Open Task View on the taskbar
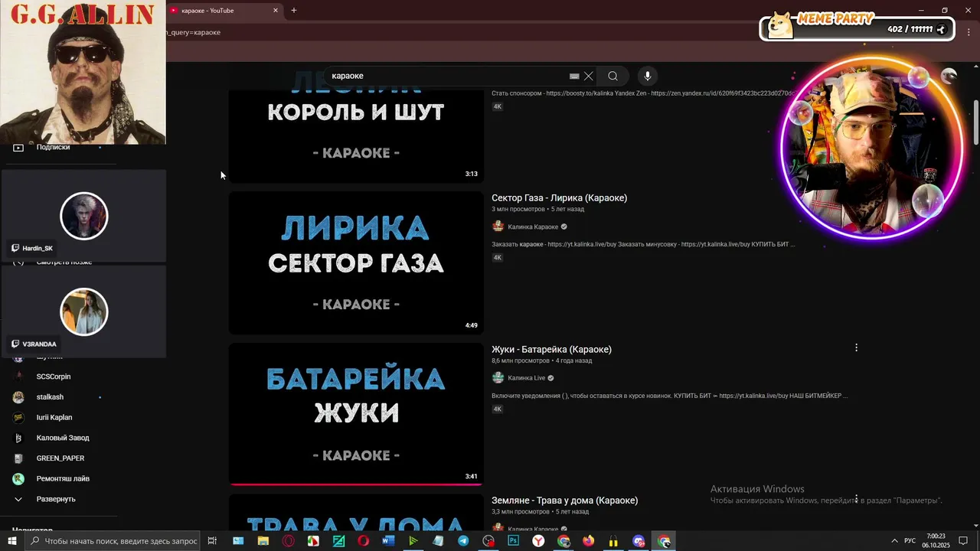The height and width of the screenshot is (551, 980). 213,541
